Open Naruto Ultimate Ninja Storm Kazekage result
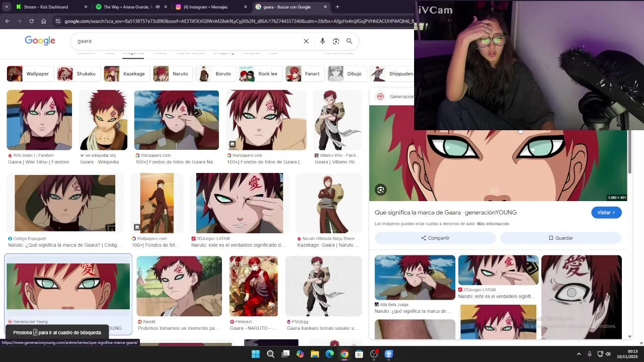The height and width of the screenshot is (362, 644). pos(329,210)
